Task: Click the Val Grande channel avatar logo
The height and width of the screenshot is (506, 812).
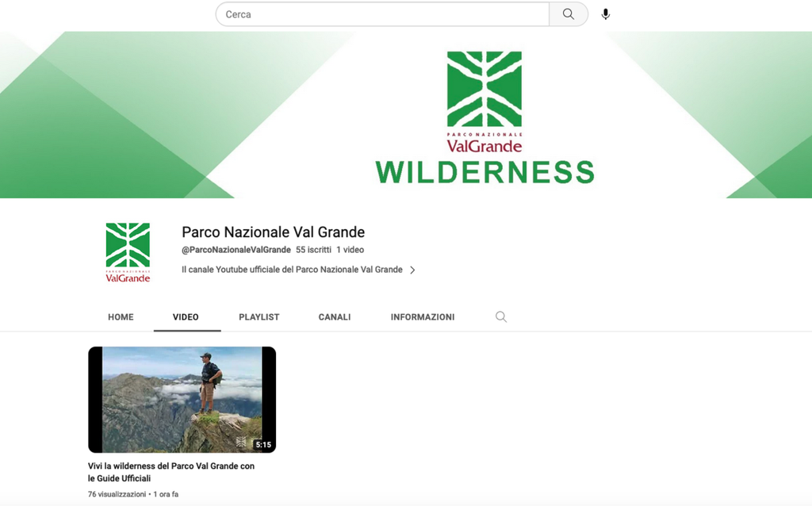Action: pyautogui.click(x=128, y=252)
